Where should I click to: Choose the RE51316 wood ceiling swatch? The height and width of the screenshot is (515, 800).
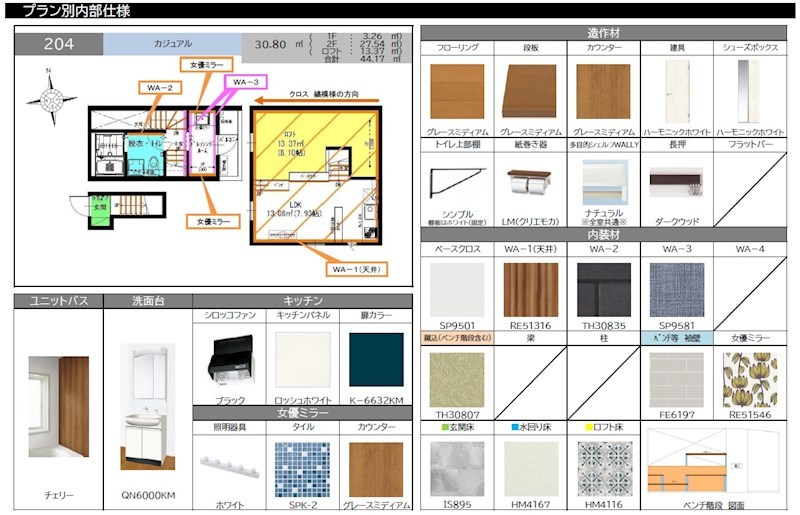point(530,290)
